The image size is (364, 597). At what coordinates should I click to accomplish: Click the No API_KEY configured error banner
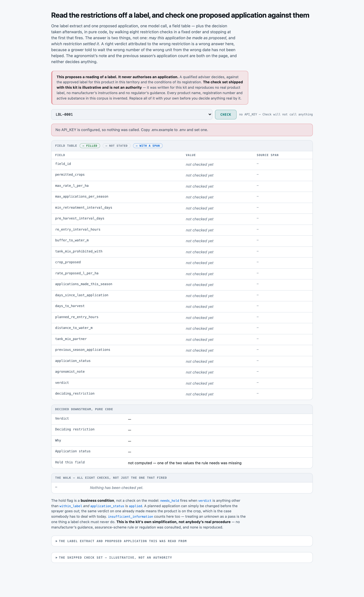pos(182,130)
